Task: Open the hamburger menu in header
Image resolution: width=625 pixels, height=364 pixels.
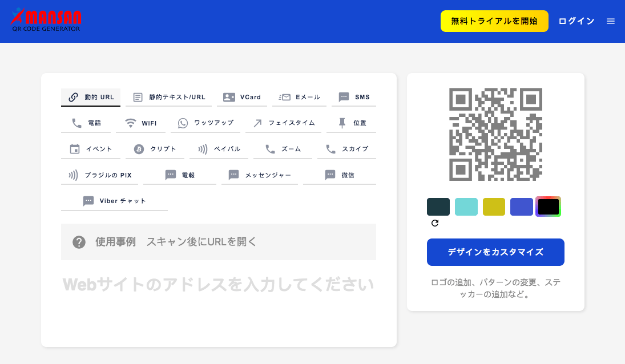Action: click(x=611, y=21)
